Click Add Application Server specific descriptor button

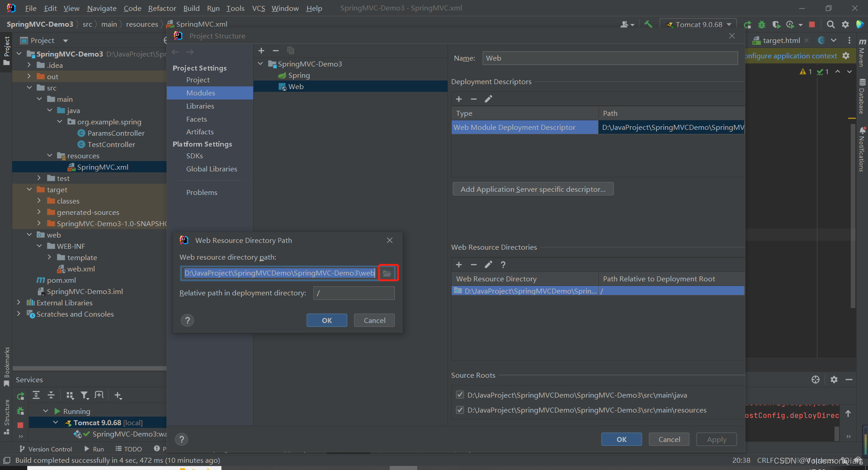[533, 189]
